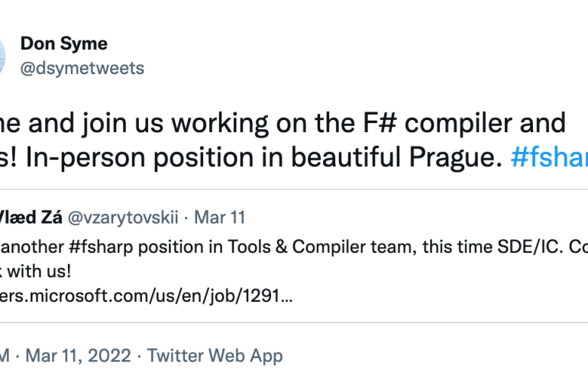The width and height of the screenshot is (588, 382).
Task: Click quoted author name Vlæd Zá
Action: tap(31, 218)
